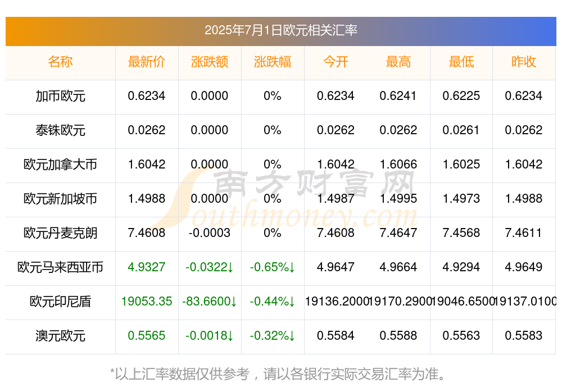Click 欧元马来西亚币 change percent -0.65%↓

[273, 267]
